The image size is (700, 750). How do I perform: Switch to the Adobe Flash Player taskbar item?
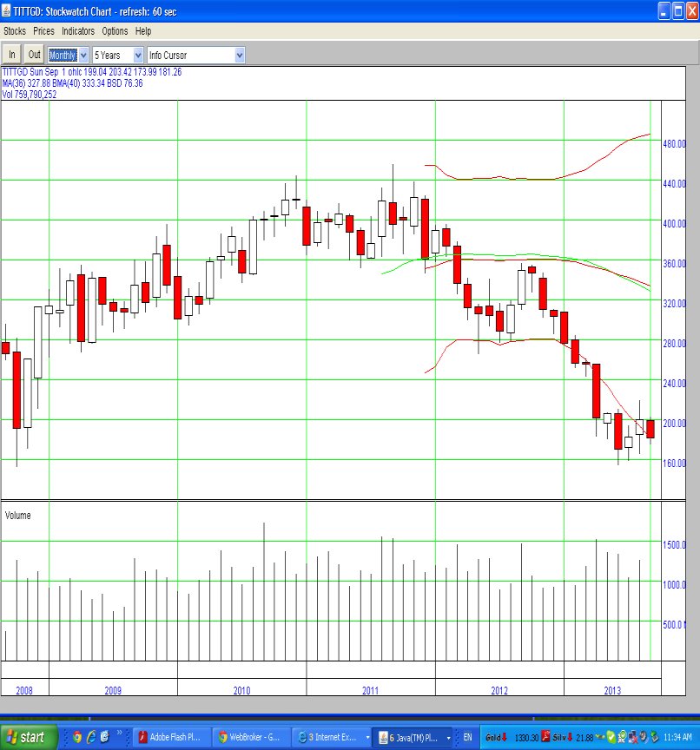coord(170,737)
